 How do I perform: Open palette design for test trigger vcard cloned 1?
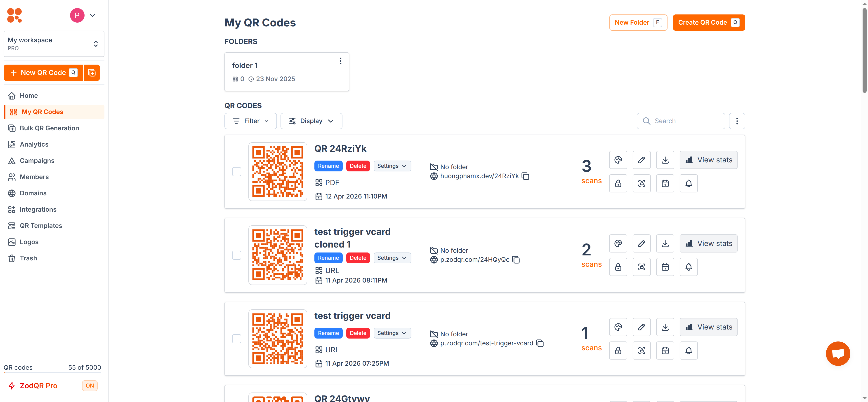coord(618,243)
